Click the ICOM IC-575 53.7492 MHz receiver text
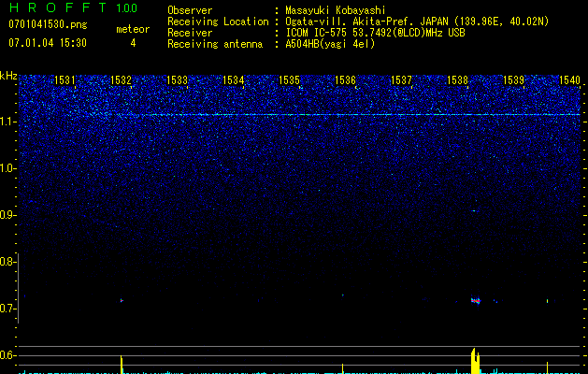588x374 pixels. point(375,33)
